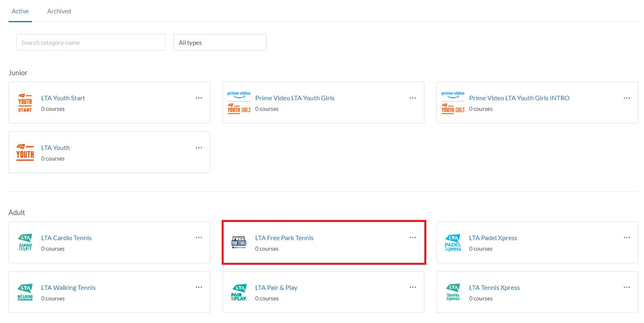Open options menu for LTA Walking Tennis

click(199, 287)
